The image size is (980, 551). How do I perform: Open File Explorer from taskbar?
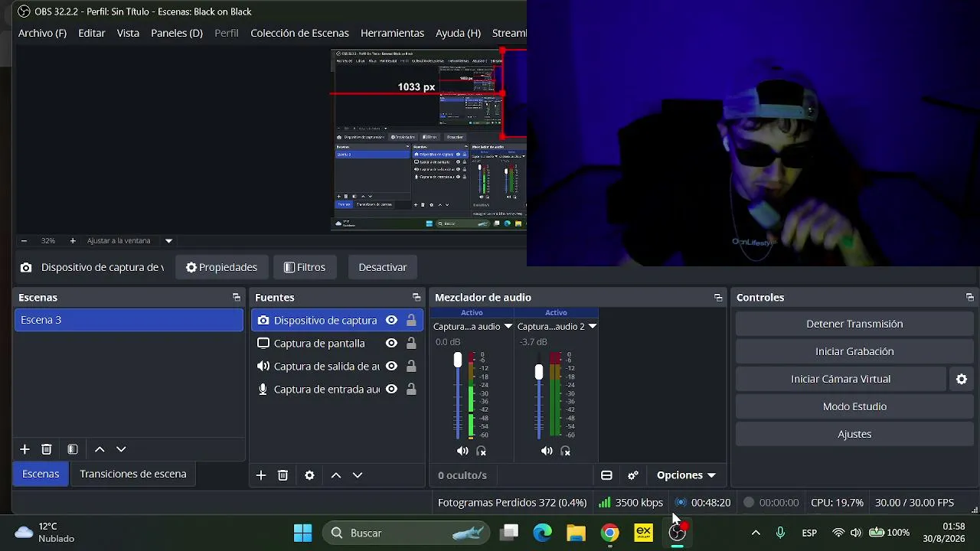[576, 533]
